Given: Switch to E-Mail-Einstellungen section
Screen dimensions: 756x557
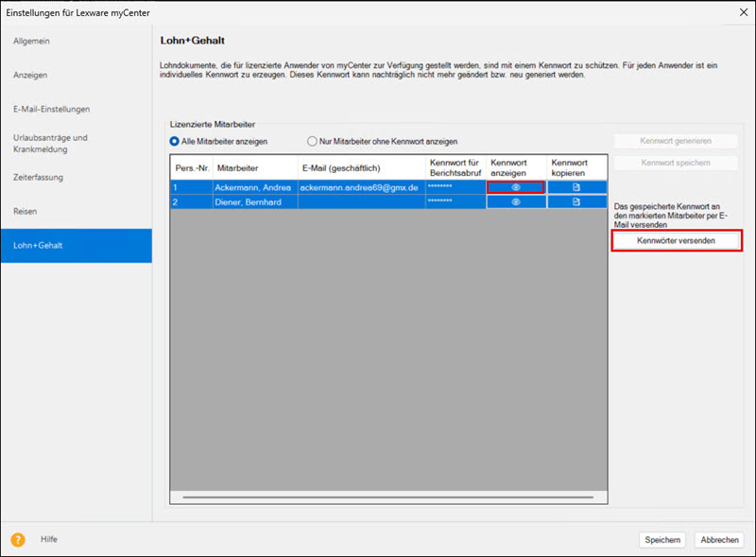Looking at the screenshot, I should click(52, 109).
